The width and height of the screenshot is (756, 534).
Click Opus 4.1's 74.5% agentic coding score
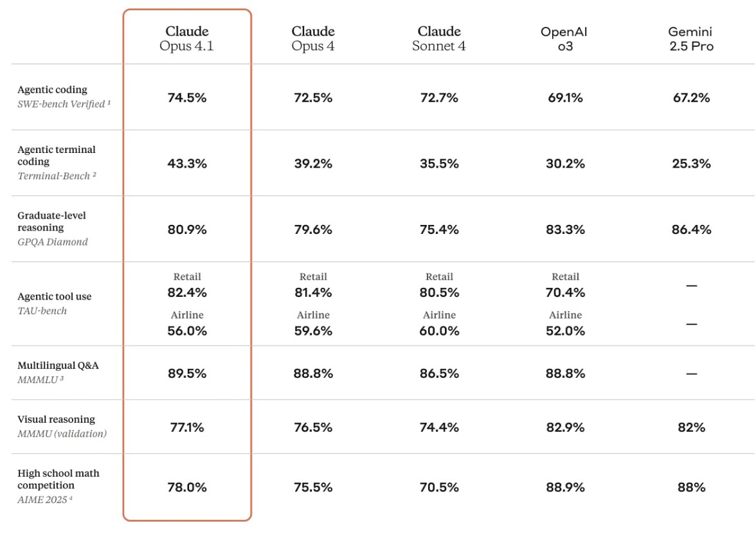187,98
